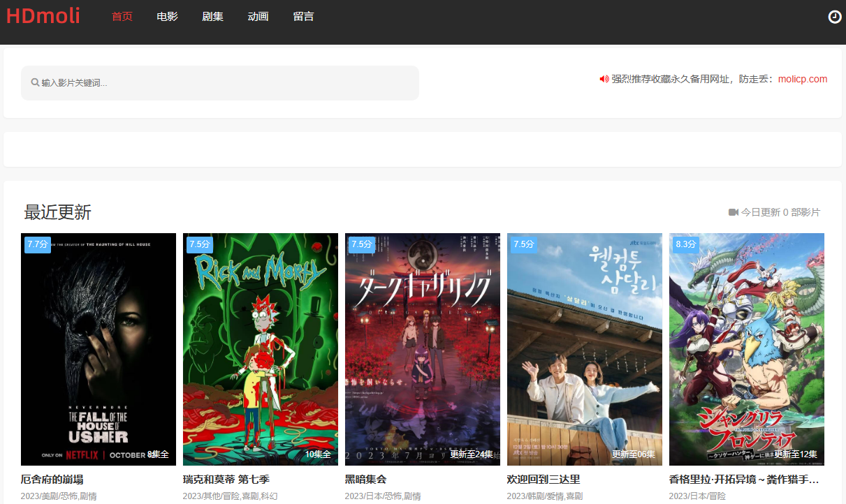Image resolution: width=846 pixels, height=504 pixels.
Task: Click the HDmoli site logo
Action: coord(43,16)
